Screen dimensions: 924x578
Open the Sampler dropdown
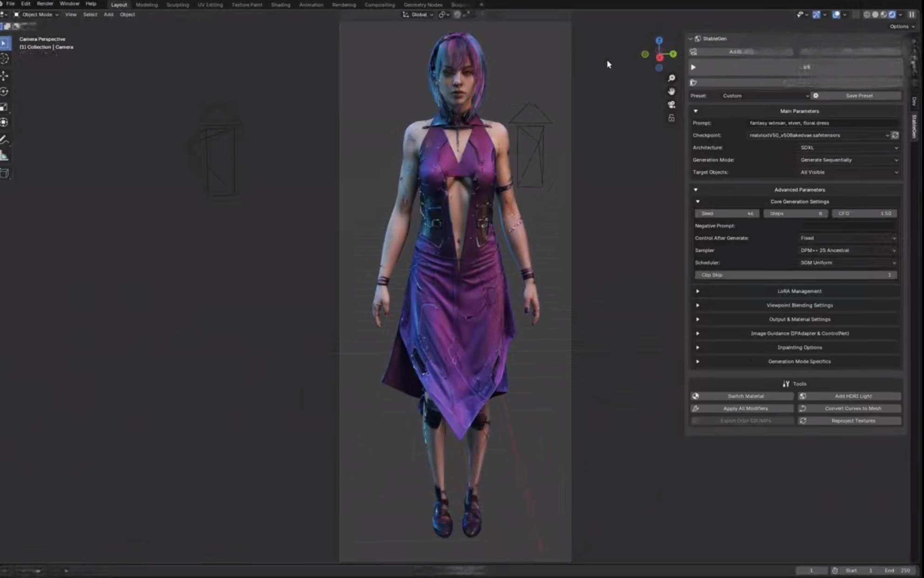[x=848, y=250]
